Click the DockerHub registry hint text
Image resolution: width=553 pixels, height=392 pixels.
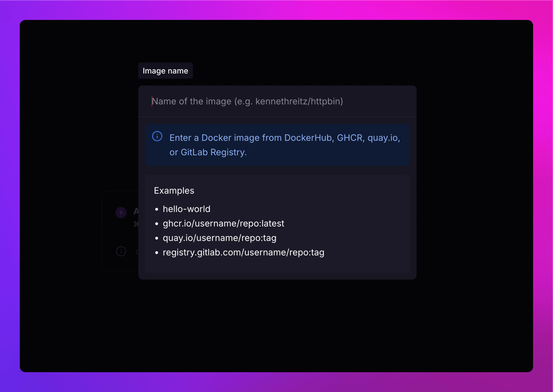pos(308,138)
